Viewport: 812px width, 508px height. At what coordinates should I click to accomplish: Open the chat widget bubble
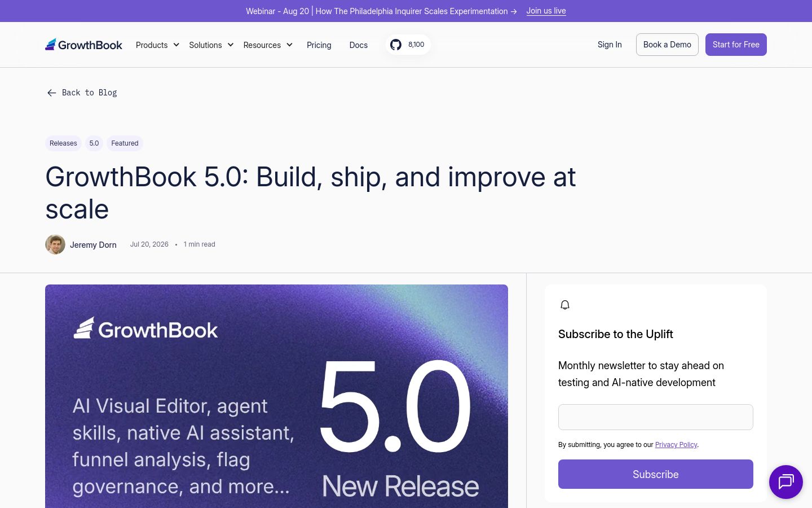point(786,482)
